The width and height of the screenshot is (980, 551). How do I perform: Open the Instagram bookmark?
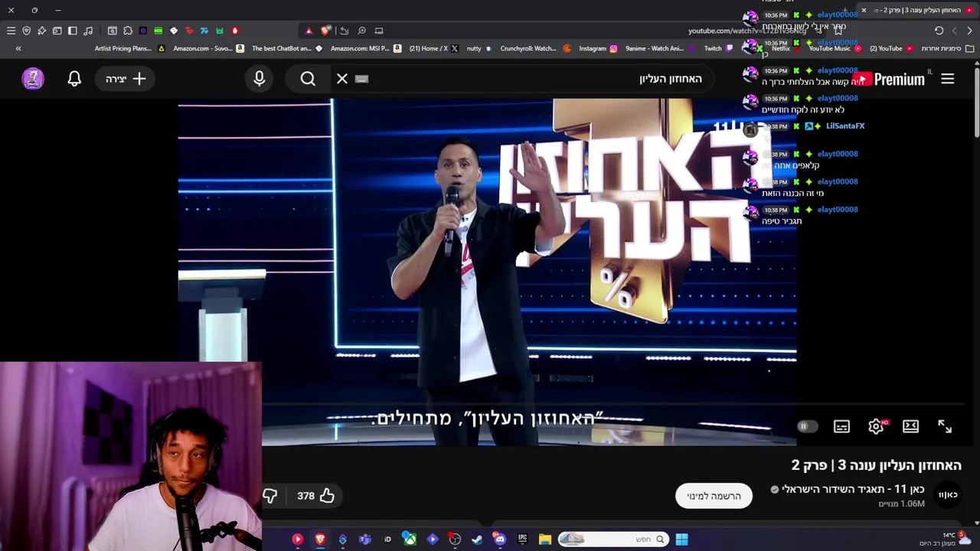(x=598, y=48)
